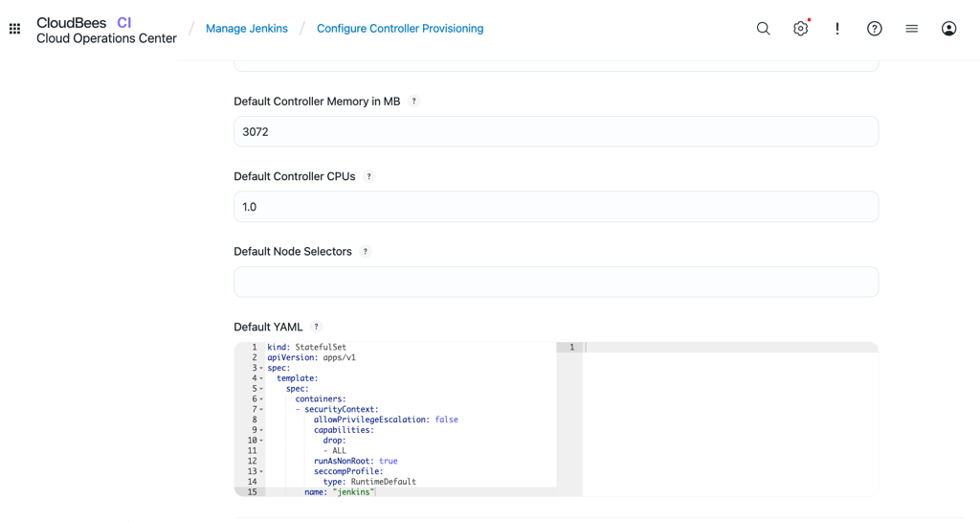Screen dimensions: 980x522
Task: Click into the empty Default Node Selectors field
Action: pyautogui.click(x=556, y=282)
